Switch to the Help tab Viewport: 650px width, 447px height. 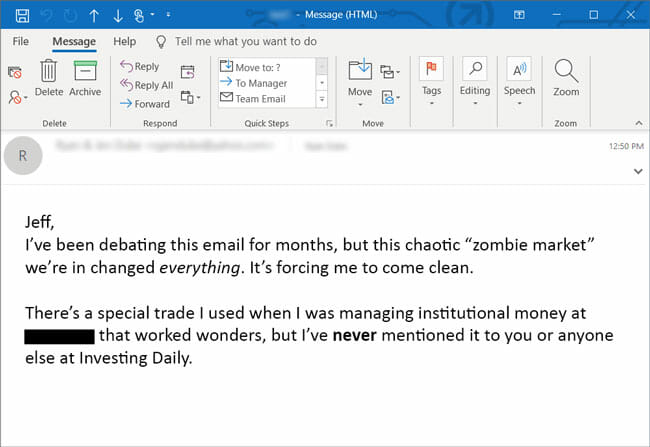pyautogui.click(x=125, y=42)
